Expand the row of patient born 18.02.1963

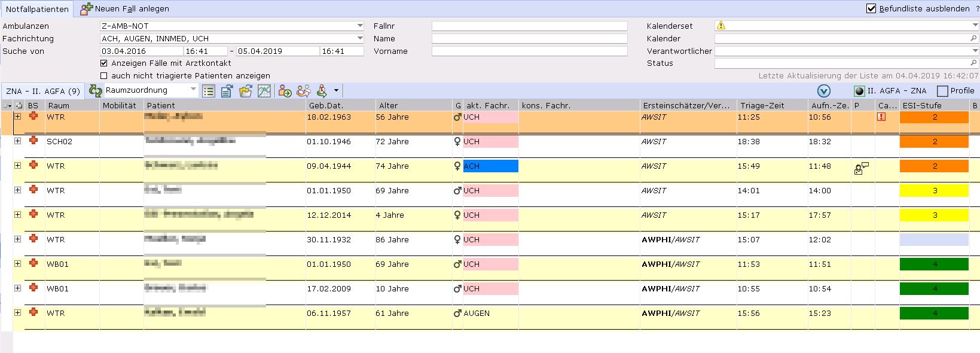click(17, 116)
